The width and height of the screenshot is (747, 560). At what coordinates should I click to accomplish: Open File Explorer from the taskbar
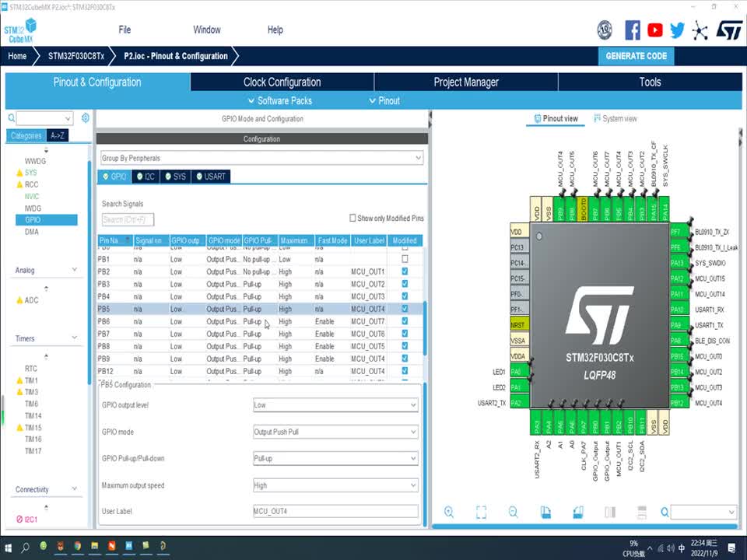[94, 546]
